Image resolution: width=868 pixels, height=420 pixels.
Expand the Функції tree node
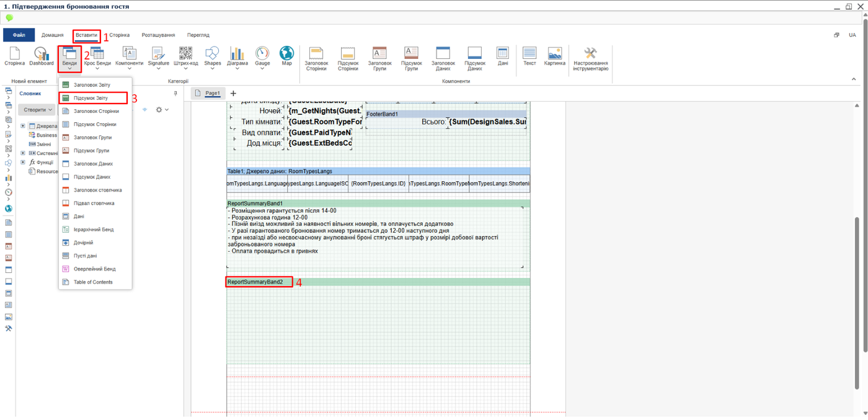tap(23, 163)
